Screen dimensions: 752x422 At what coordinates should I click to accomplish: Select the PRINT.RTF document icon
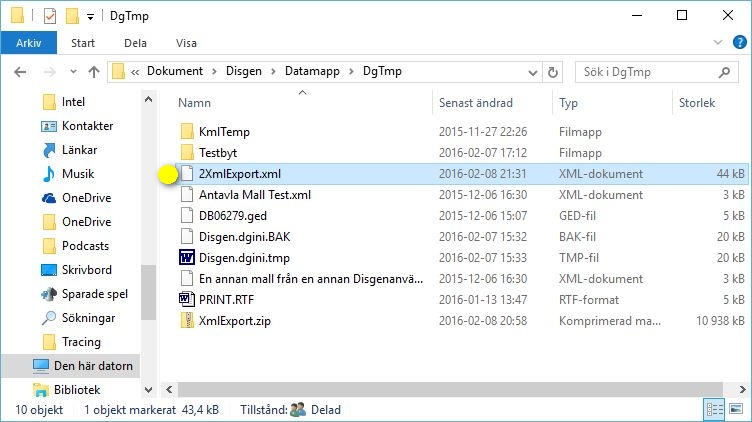pos(187,300)
